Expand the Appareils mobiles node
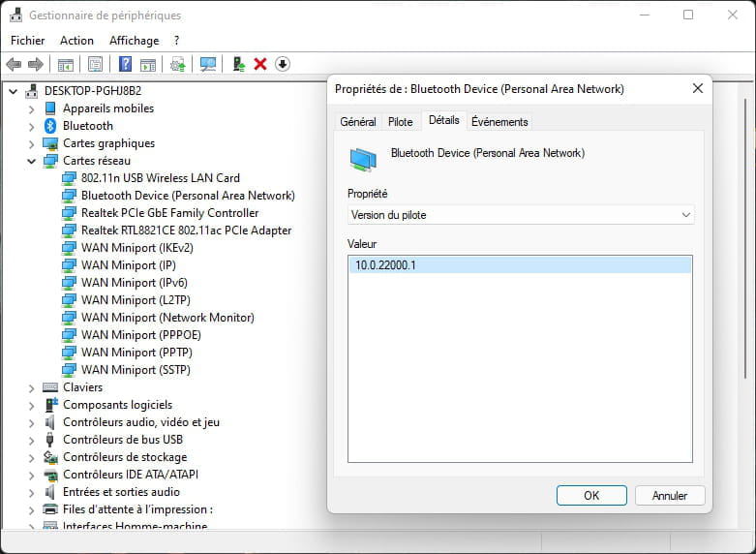Screen dimensions: 756x554 click(x=32, y=109)
